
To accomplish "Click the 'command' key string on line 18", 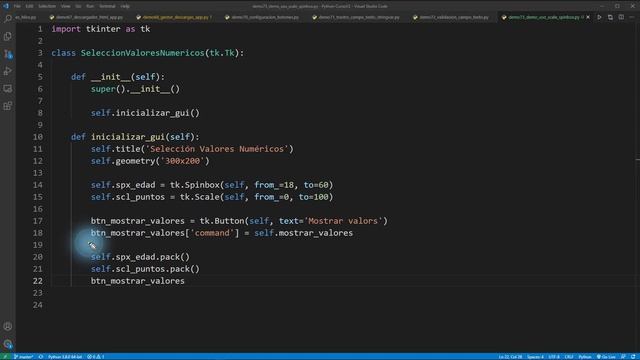I will 212,233.
